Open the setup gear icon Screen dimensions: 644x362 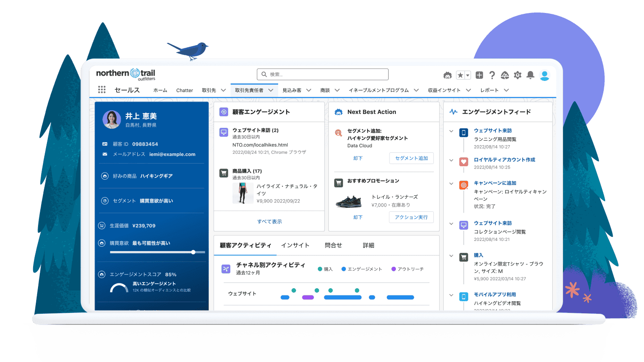[x=517, y=75]
